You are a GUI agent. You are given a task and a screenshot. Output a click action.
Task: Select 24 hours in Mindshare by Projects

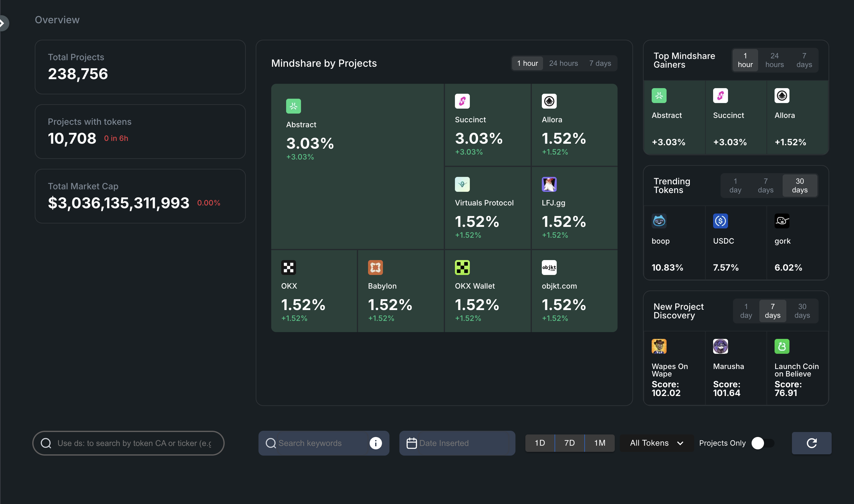tap(563, 63)
